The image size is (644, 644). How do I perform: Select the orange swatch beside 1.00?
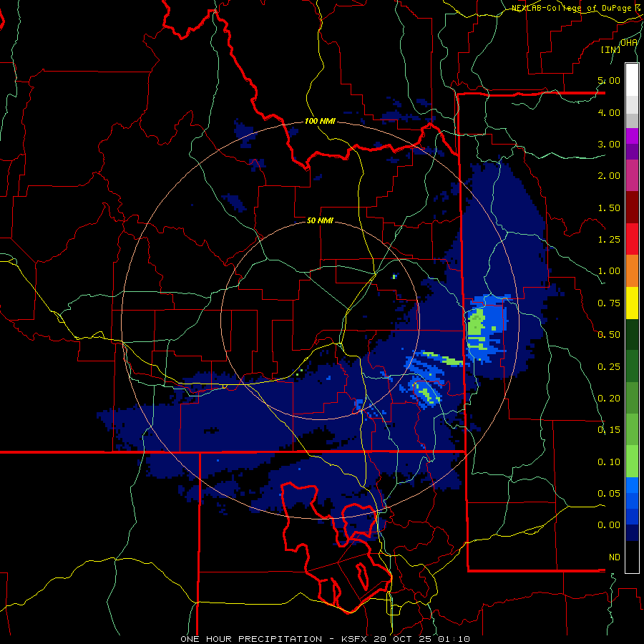coord(632,271)
